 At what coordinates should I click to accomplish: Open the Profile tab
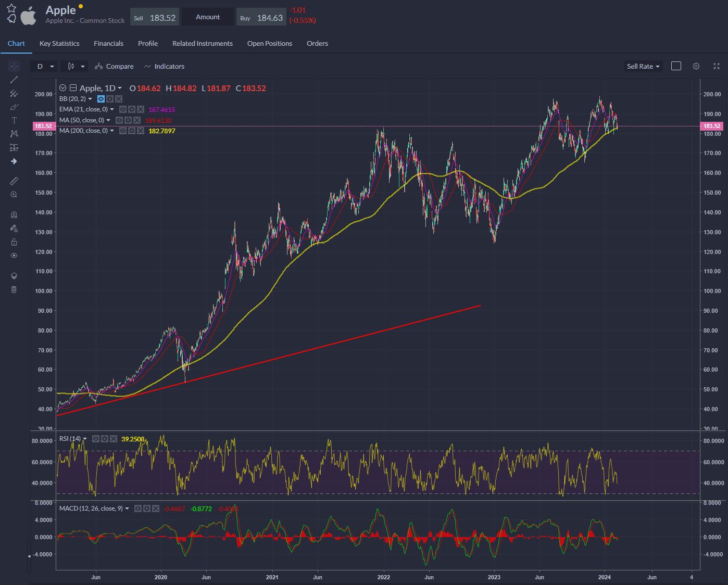148,43
